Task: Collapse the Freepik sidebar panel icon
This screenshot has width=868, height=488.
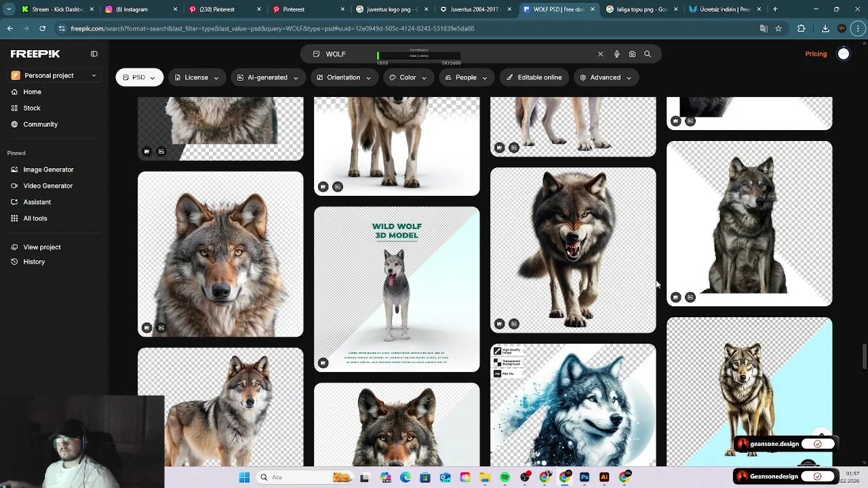Action: click(x=94, y=54)
